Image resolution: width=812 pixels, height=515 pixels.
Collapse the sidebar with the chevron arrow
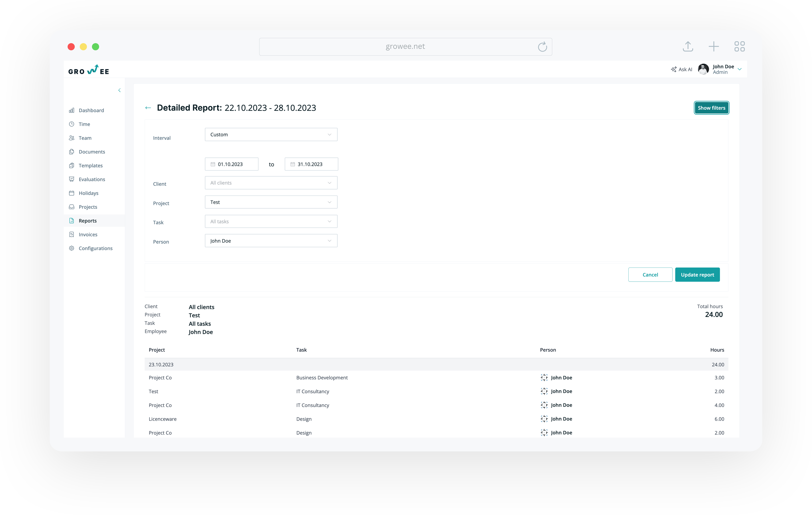[119, 90]
